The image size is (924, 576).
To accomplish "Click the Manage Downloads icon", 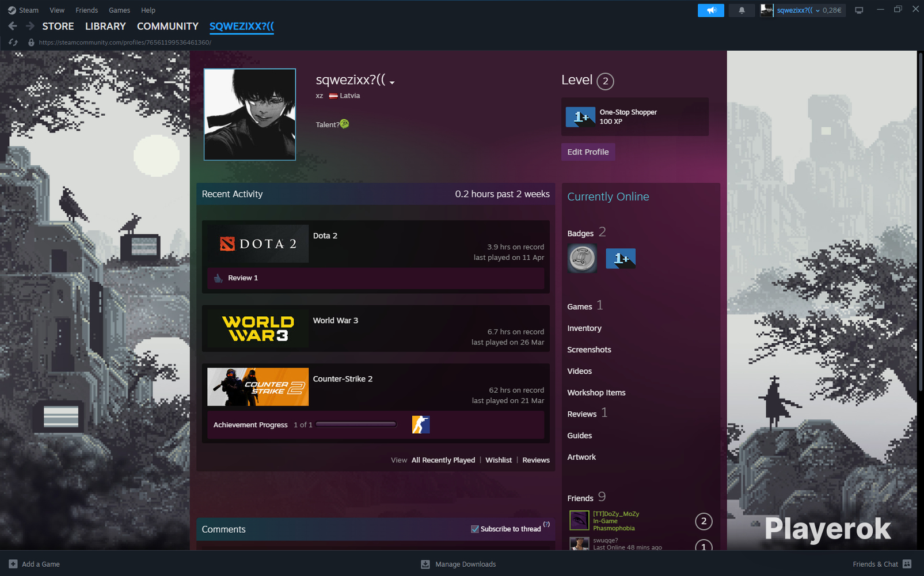I will click(x=425, y=564).
